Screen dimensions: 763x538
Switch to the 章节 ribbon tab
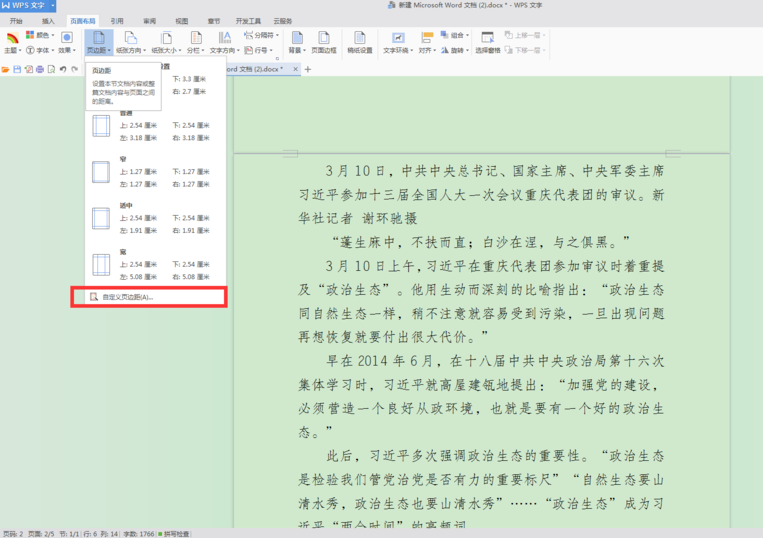214,21
